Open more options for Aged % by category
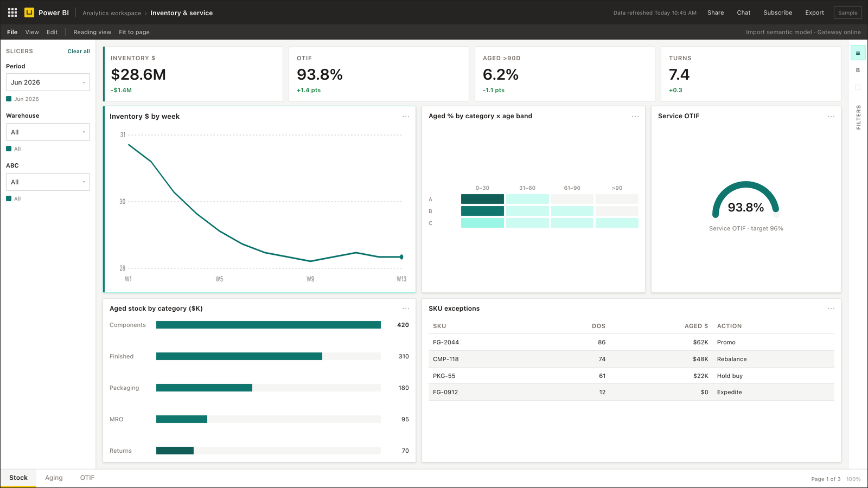This screenshot has width=868, height=488. point(635,117)
